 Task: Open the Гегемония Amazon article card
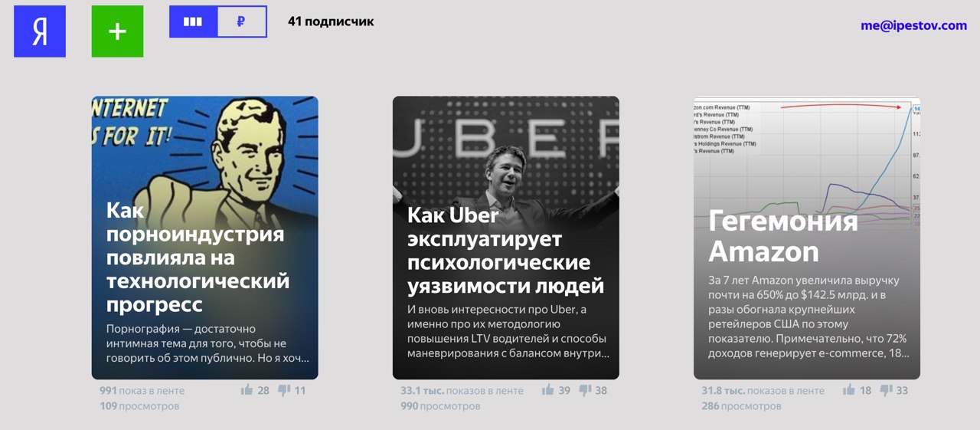807,238
